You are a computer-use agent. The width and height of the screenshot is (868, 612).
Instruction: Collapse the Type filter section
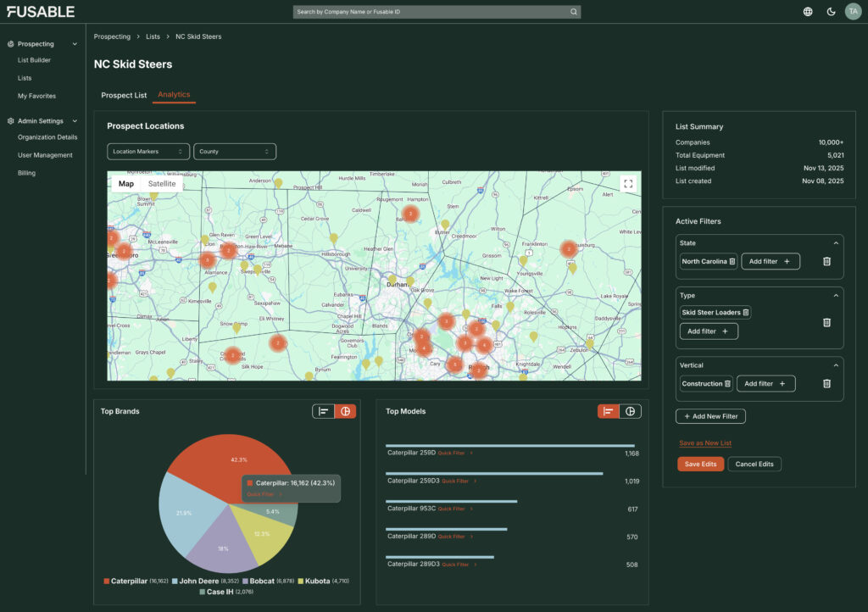coord(835,295)
